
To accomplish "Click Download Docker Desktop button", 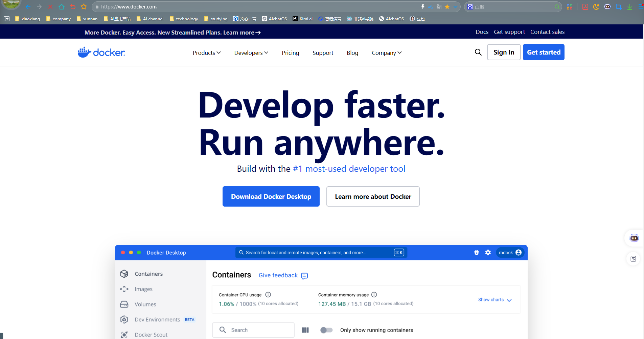I will (271, 196).
